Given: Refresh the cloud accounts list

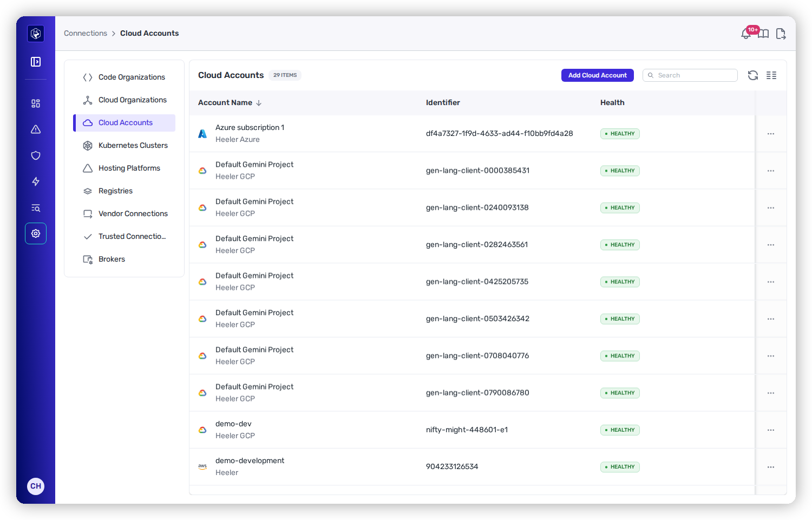Looking at the screenshot, I should click(753, 75).
